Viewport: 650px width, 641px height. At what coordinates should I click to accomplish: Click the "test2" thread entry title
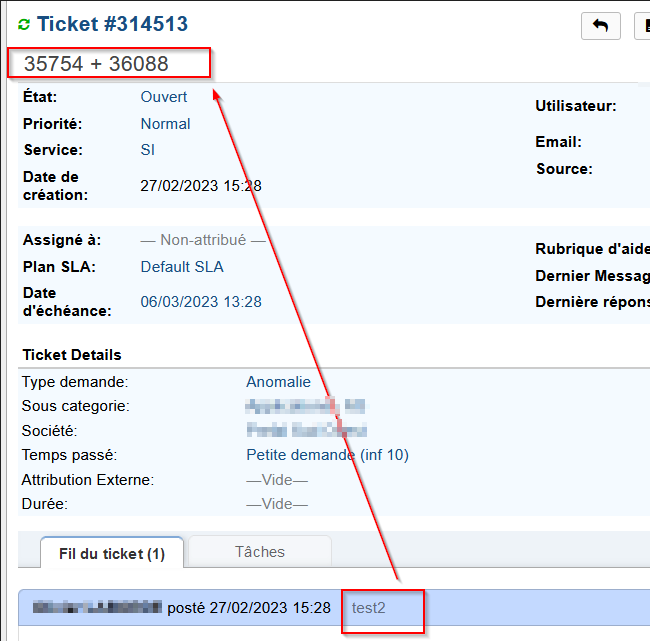tap(368, 608)
